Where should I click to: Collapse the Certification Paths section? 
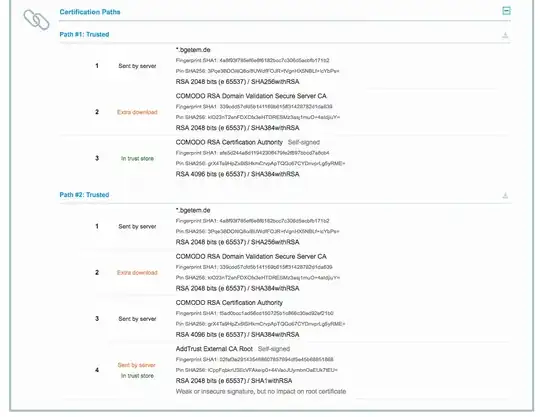tap(506, 11)
